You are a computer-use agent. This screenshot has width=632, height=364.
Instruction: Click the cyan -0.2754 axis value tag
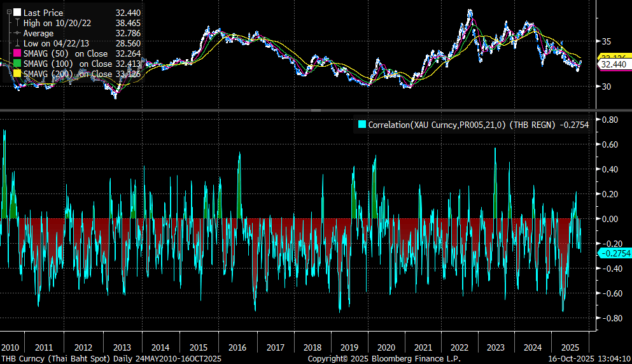(614, 253)
